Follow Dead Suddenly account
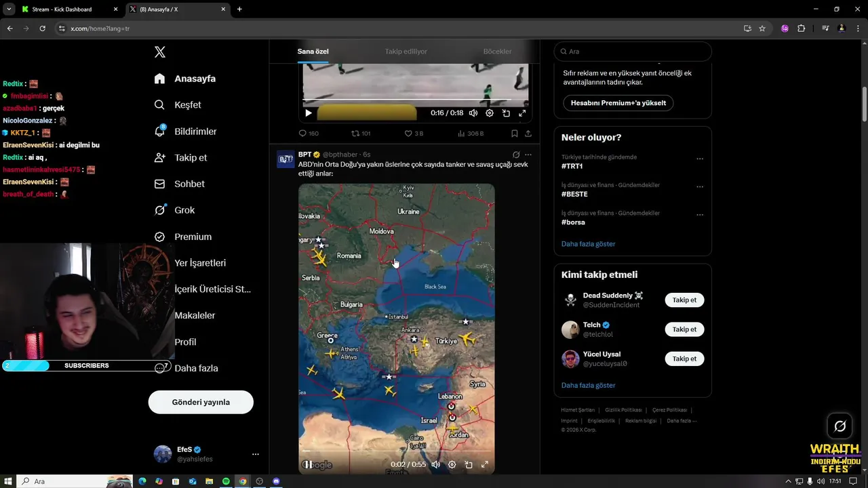The width and height of the screenshot is (868, 488). [x=684, y=300]
